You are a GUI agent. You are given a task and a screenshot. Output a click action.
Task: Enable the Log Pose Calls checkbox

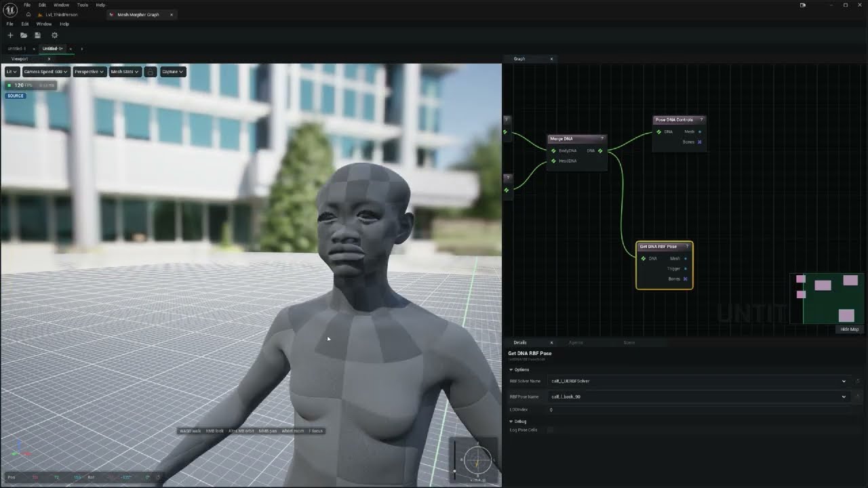550,430
